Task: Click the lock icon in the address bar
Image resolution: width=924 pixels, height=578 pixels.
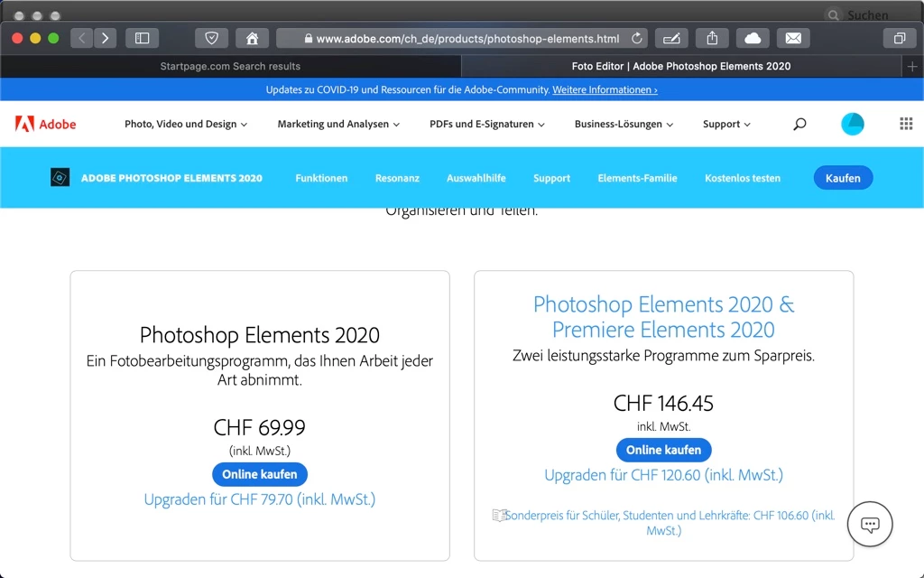Action: pos(309,38)
